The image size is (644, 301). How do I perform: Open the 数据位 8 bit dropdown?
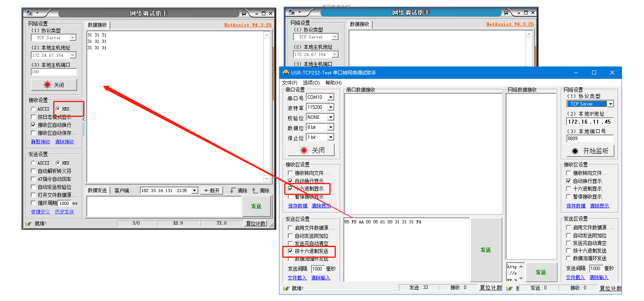coord(331,127)
